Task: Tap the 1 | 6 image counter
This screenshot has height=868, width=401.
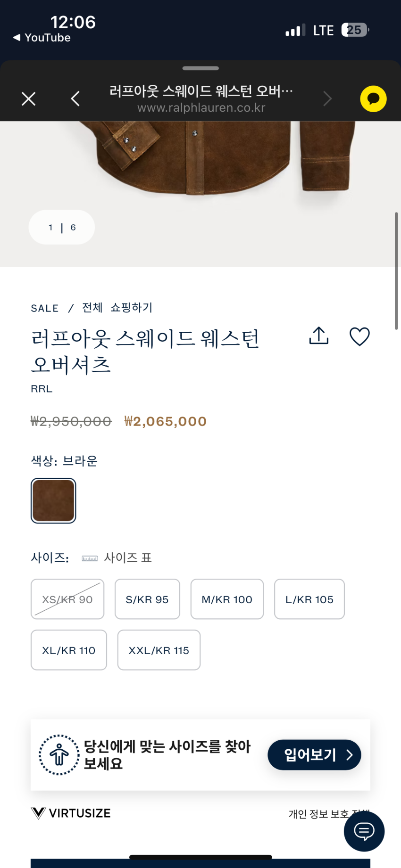Action: click(62, 228)
